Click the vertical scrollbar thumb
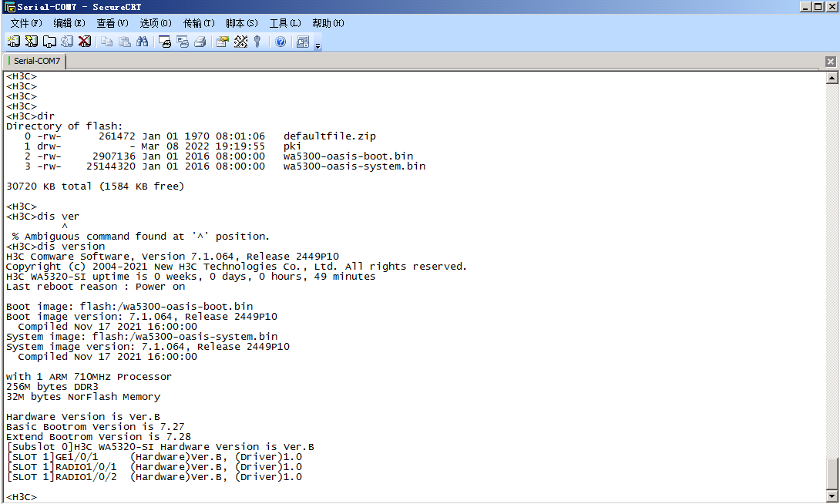 tap(832, 474)
